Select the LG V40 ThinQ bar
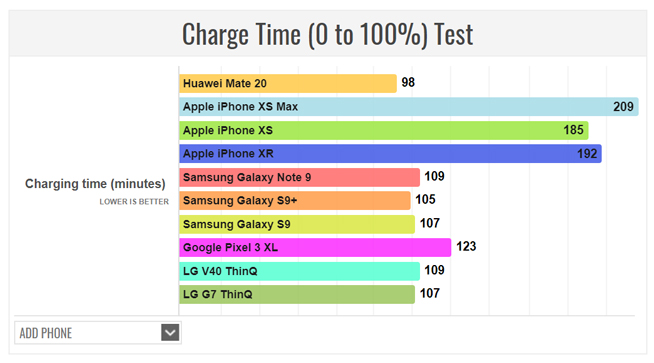Screen dimensions: 654x363 click(x=299, y=271)
